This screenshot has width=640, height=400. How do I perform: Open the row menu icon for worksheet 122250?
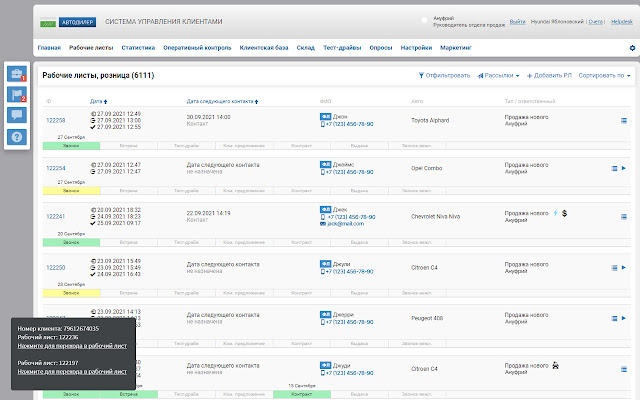point(614,268)
